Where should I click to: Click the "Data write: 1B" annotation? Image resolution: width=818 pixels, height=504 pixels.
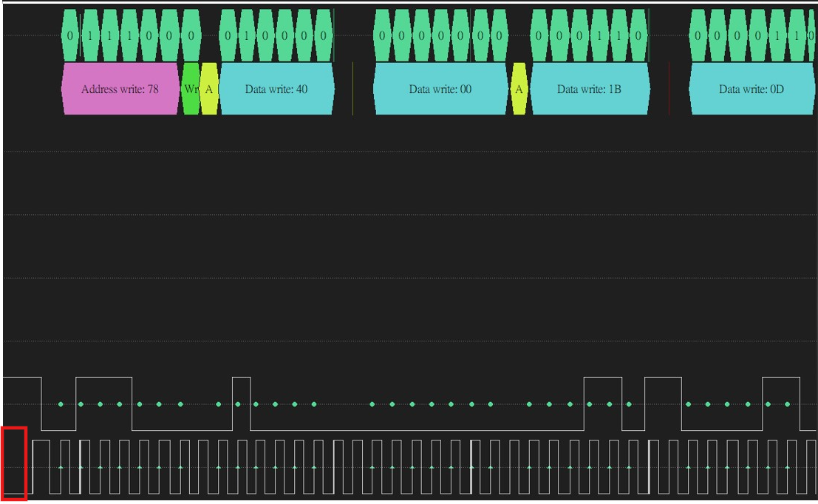coord(590,89)
